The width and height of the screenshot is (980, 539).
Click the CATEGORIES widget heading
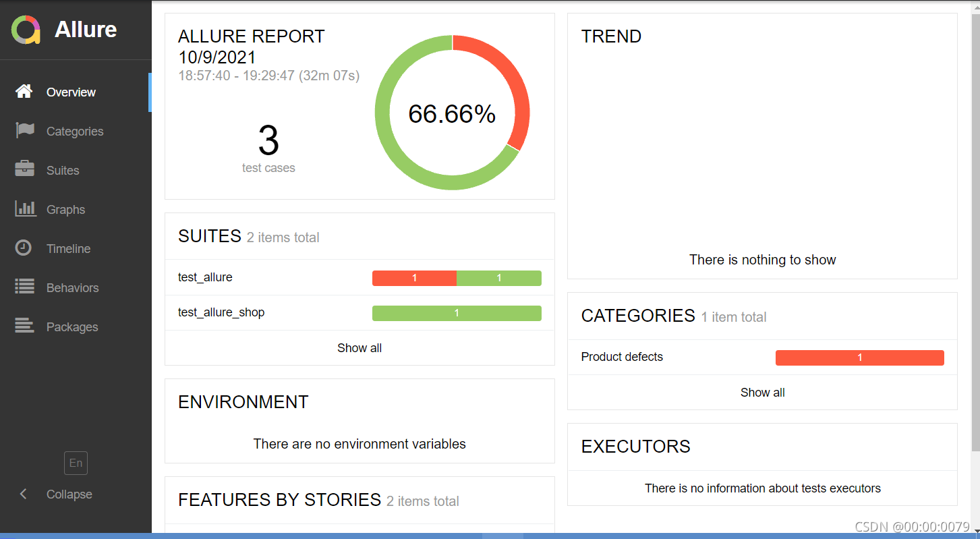point(638,316)
